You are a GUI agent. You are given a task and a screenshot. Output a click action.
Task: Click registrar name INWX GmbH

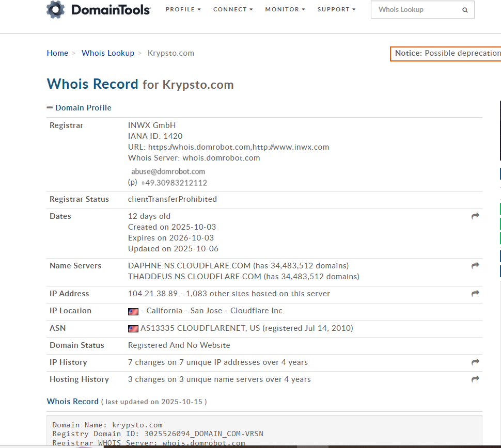[152, 125]
